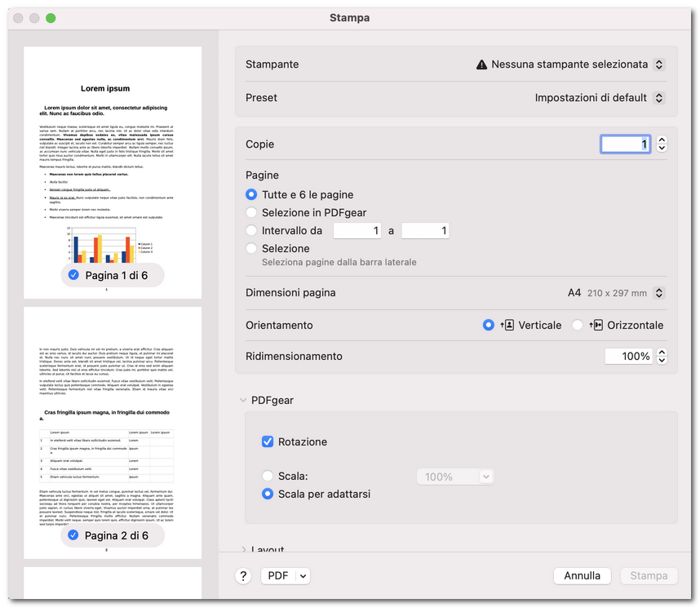This screenshot has width=700, height=608.
Task: Open the Preset Impostazioni di default dropdown
Action: (659, 98)
